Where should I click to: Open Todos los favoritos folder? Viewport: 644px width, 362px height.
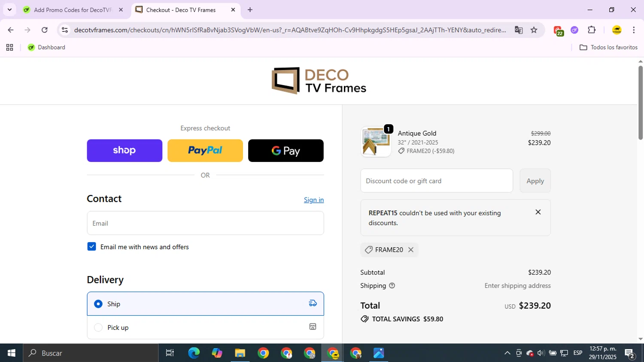(608, 47)
